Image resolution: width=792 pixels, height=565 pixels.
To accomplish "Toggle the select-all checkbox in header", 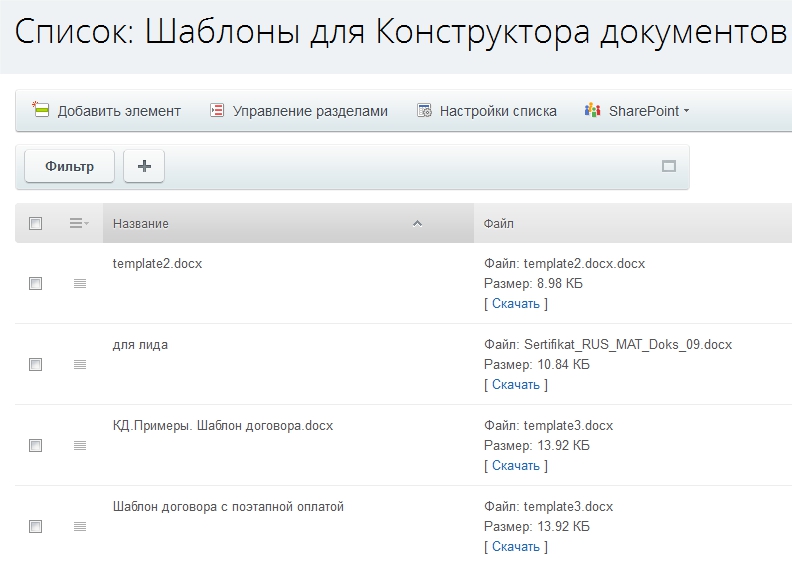I will 36,224.
